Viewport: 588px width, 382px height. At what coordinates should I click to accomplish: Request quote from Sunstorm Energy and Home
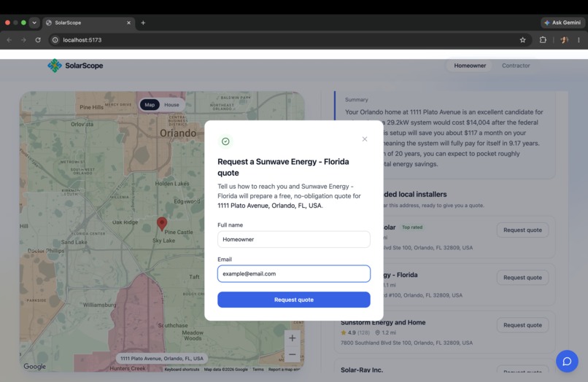click(x=522, y=325)
